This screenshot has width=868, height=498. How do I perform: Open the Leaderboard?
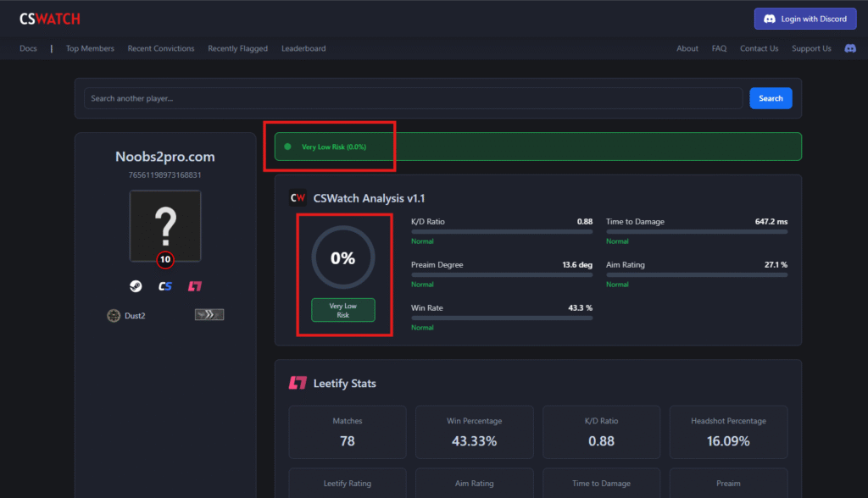click(x=303, y=48)
